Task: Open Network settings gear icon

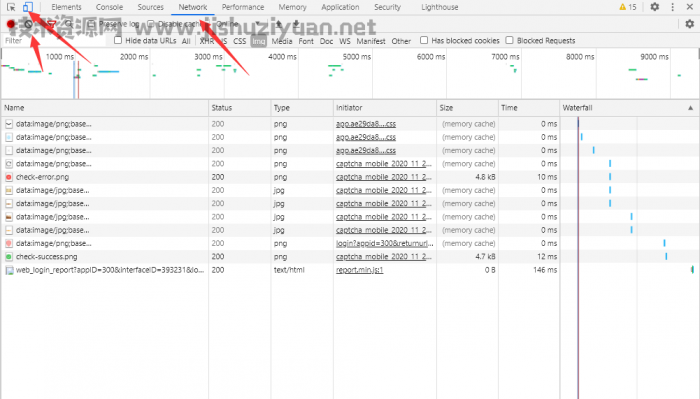Action: [689, 24]
